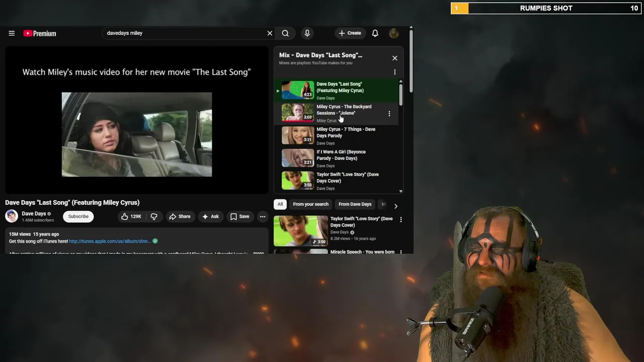Expand description with more link

pyautogui.click(x=258, y=253)
